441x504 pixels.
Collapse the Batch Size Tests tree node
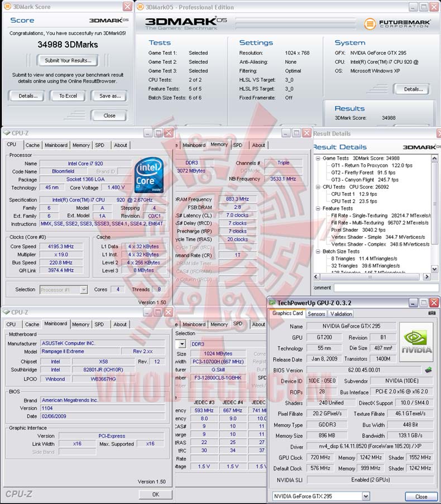318,251
